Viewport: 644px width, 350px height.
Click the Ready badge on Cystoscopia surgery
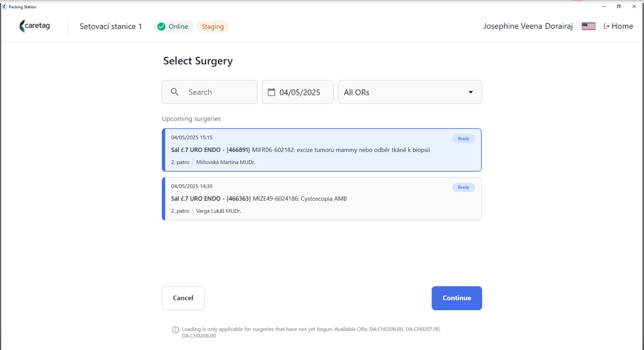coord(463,187)
